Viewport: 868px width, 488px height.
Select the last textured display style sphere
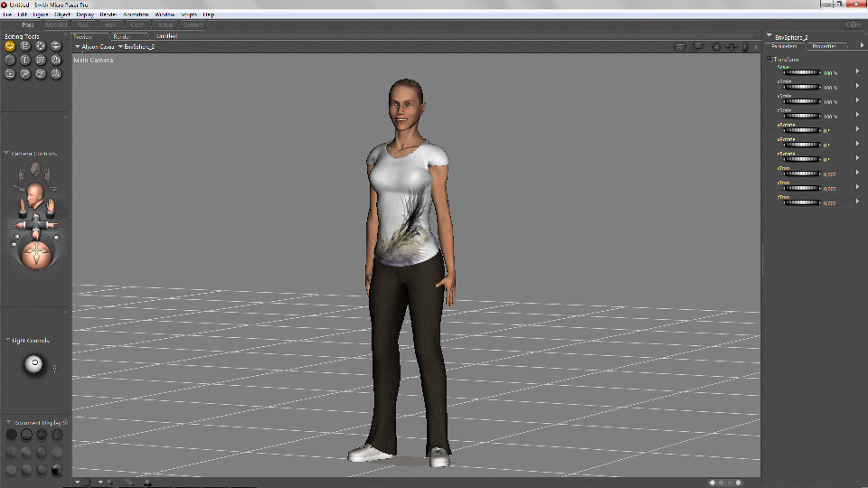click(x=57, y=469)
